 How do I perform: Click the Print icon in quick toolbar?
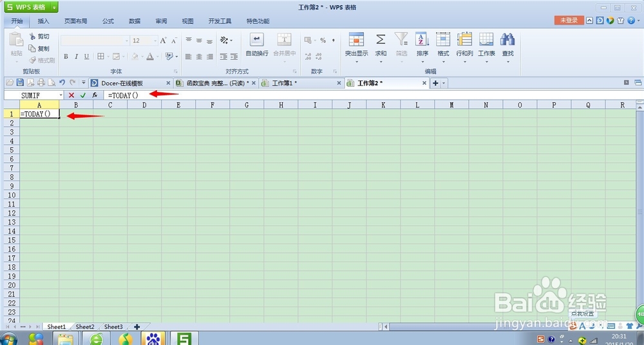click(41, 82)
